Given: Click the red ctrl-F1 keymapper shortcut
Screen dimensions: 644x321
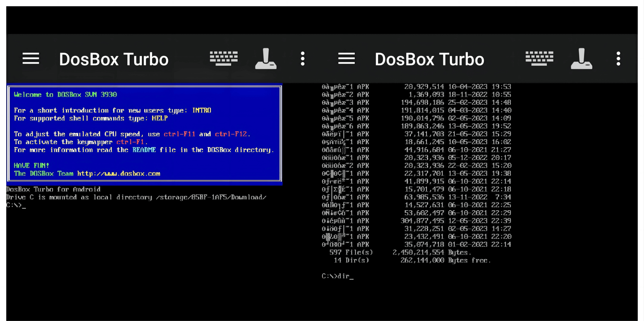Looking at the screenshot, I should point(130,142).
